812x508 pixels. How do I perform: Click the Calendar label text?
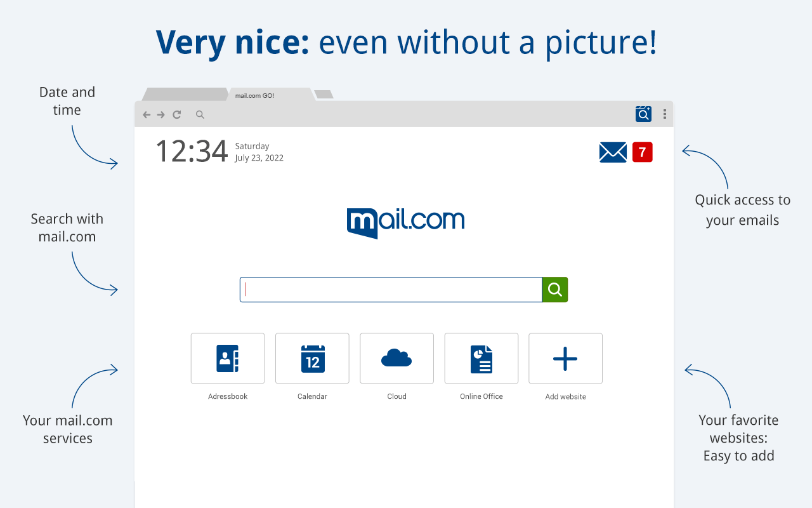click(x=312, y=396)
